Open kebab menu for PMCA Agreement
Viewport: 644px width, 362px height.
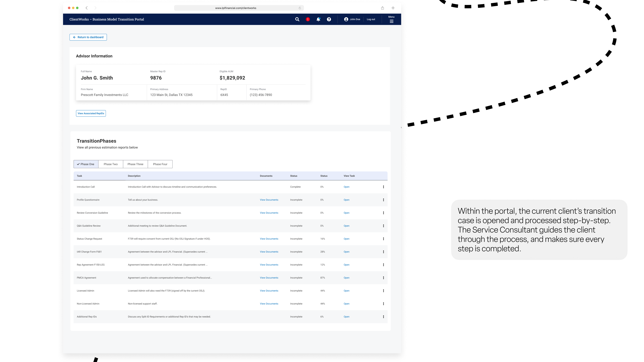click(x=383, y=277)
